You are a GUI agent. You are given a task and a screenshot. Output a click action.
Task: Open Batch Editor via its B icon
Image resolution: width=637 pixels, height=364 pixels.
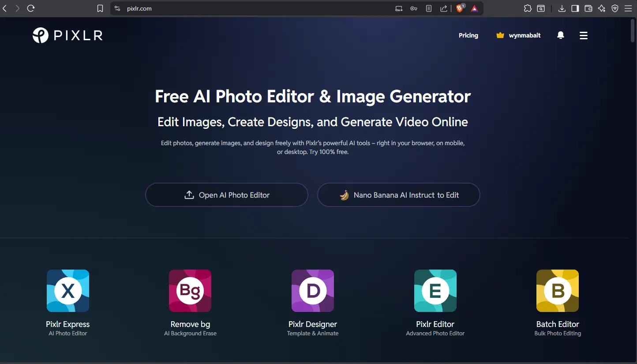558,291
